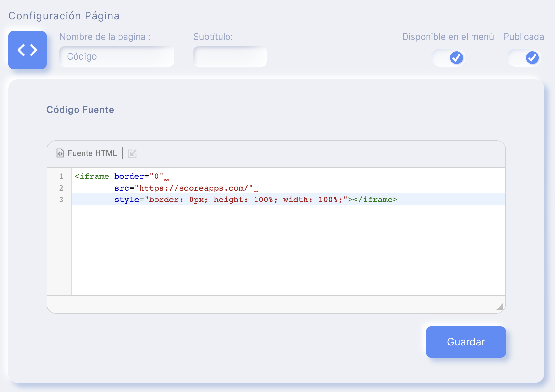Click the Subtítulo input field
The height and width of the screenshot is (392, 555).
230,56
